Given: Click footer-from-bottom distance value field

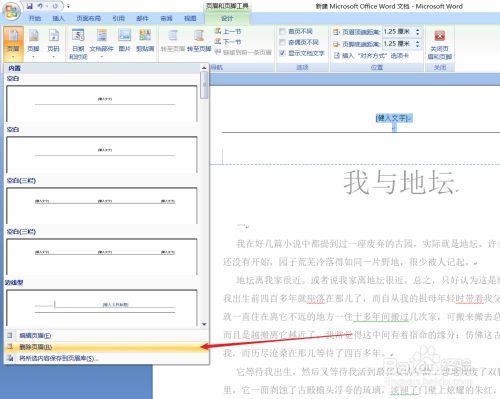Looking at the screenshot, I should 398,44.
